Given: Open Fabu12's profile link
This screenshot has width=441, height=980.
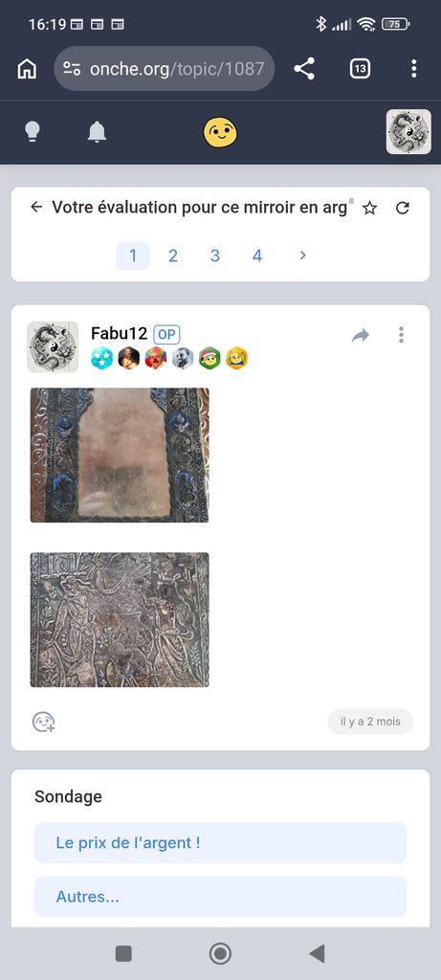Looking at the screenshot, I should [x=119, y=334].
